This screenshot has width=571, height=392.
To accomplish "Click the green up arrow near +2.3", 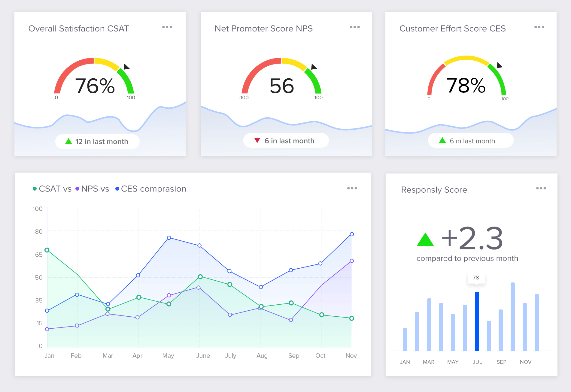I will (425, 239).
